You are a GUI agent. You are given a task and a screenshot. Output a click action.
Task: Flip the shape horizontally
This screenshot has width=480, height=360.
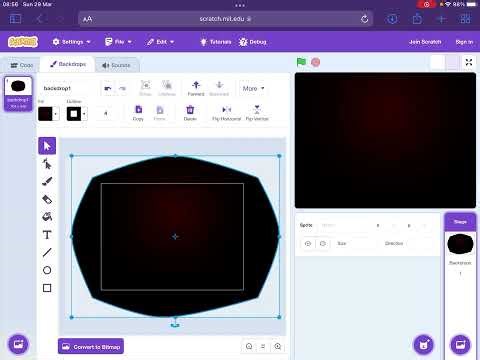(x=226, y=113)
